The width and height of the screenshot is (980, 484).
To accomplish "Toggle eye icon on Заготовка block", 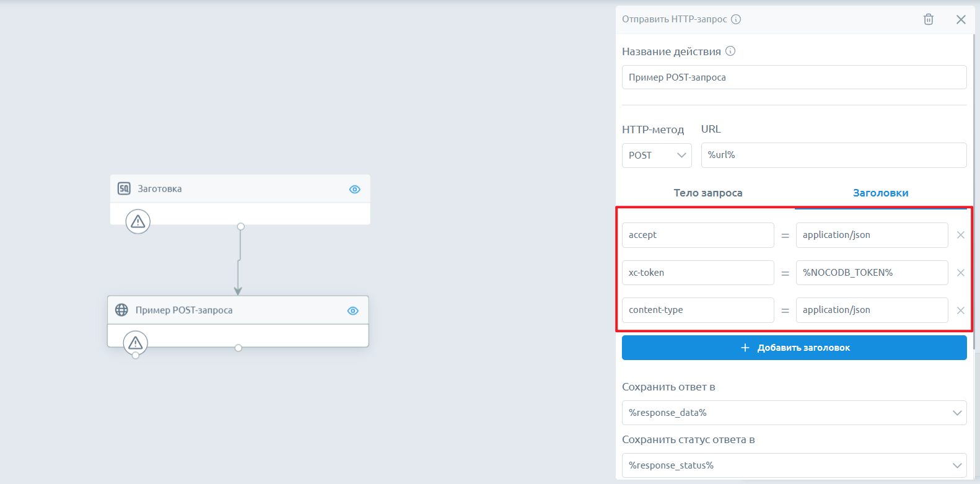I will (x=354, y=189).
